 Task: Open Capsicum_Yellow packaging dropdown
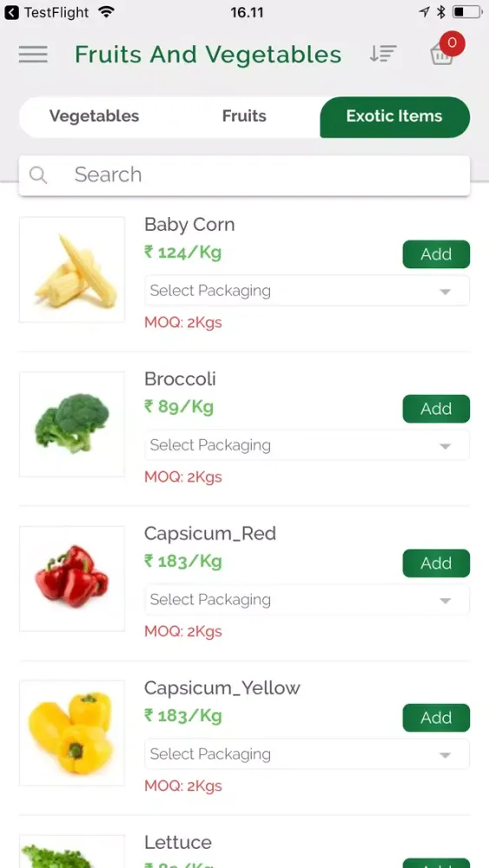[x=307, y=754]
